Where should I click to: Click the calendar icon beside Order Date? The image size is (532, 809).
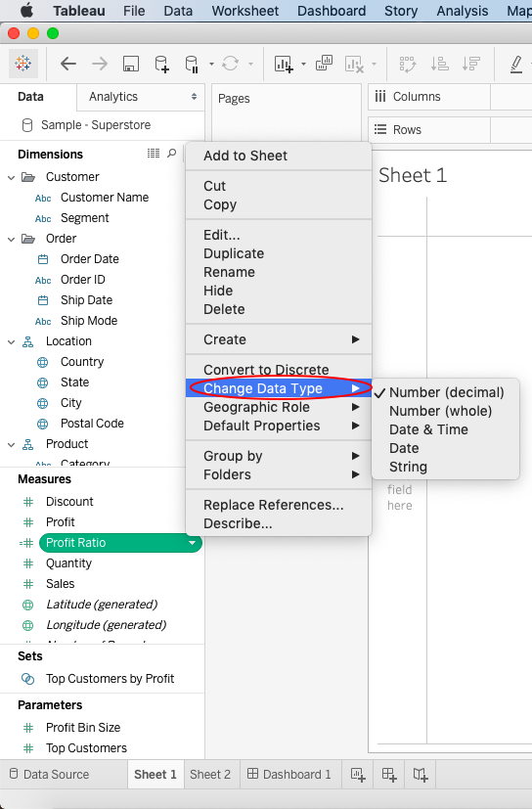point(43,259)
